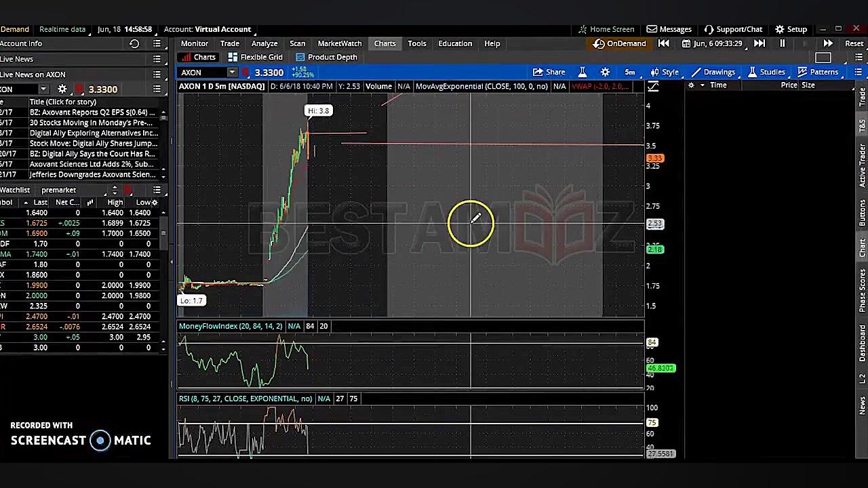Open chart settings gear icon
This screenshot has width=868, height=488.
click(x=605, y=72)
